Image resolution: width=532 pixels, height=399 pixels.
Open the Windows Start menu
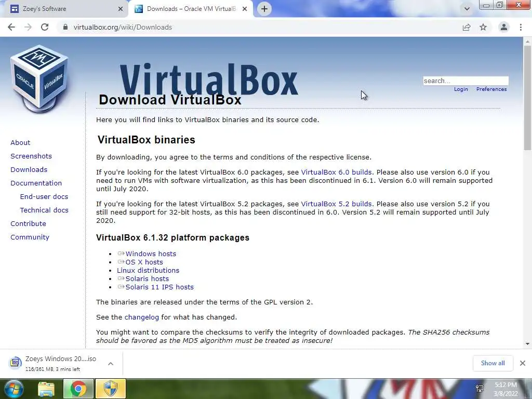tap(14, 389)
